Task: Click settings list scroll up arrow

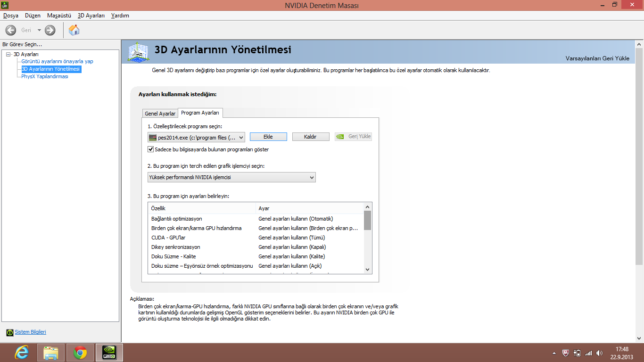Action: pos(368,206)
